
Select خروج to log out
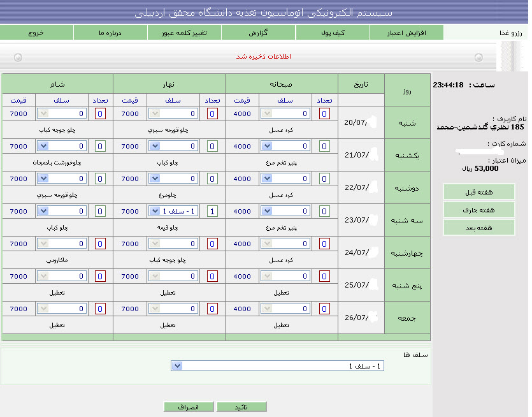point(36,33)
